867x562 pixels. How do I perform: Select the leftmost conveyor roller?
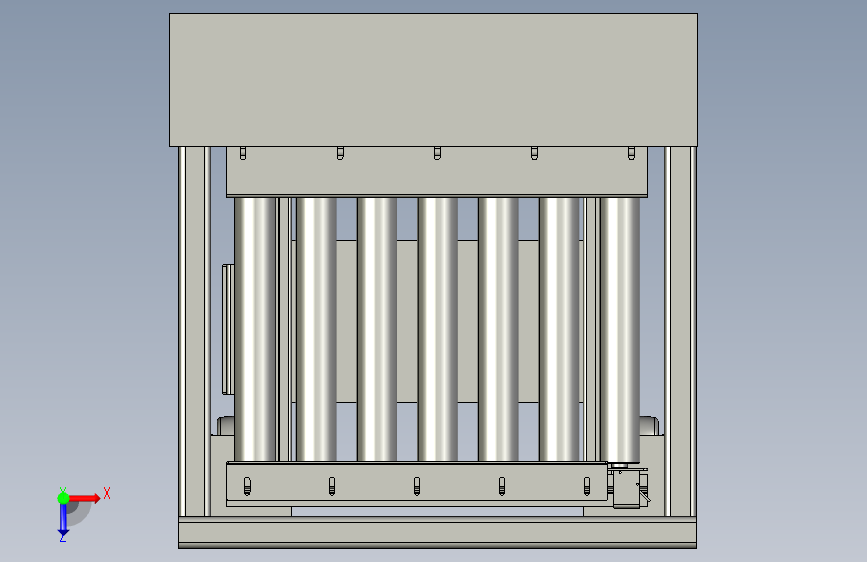point(255,329)
